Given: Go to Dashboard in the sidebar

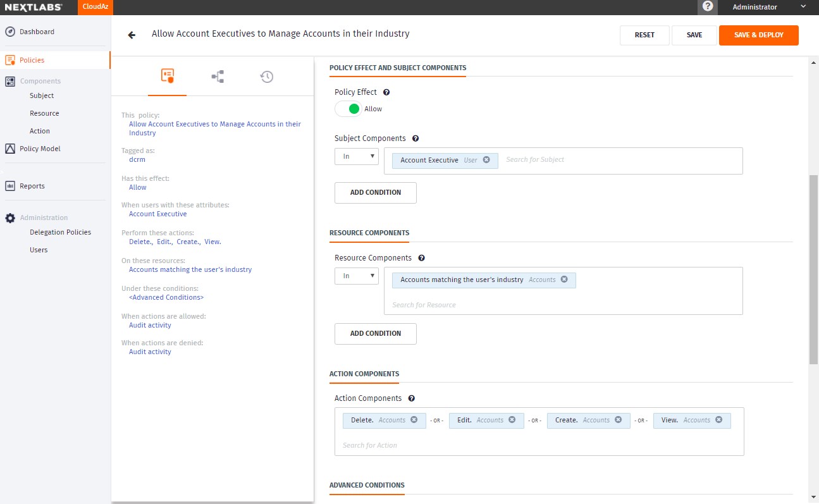Looking at the screenshot, I should 37,32.
